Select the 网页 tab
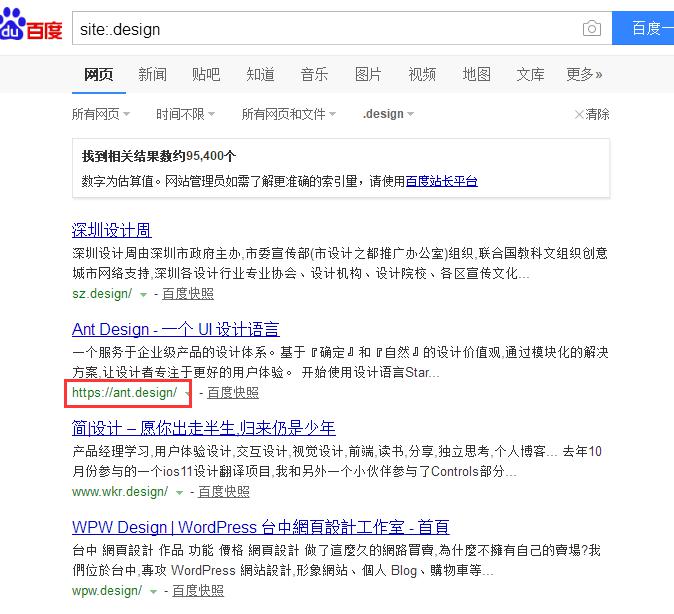 [x=98, y=74]
